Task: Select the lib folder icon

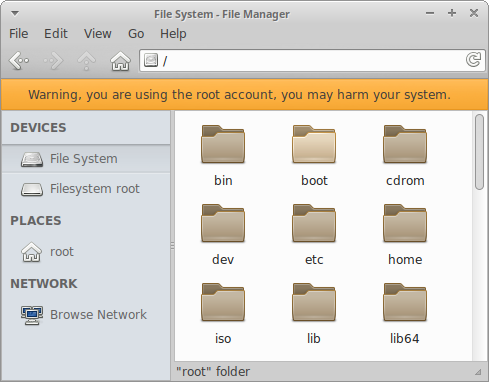Action: [314, 302]
